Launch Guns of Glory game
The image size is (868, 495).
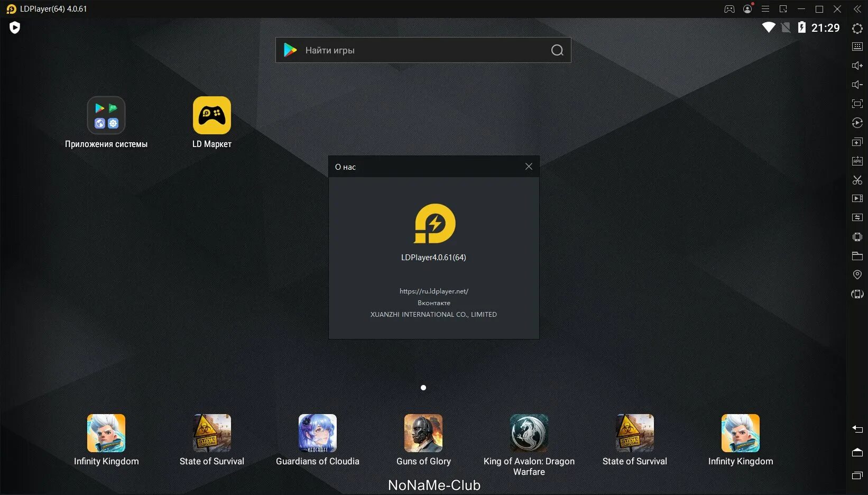pyautogui.click(x=423, y=440)
